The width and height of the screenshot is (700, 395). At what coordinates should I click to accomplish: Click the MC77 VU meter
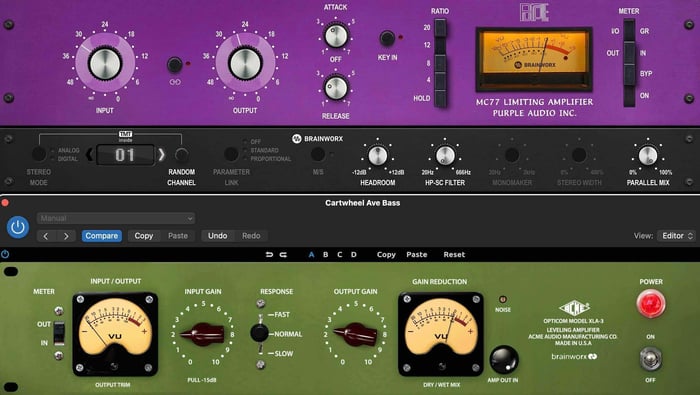tap(534, 58)
